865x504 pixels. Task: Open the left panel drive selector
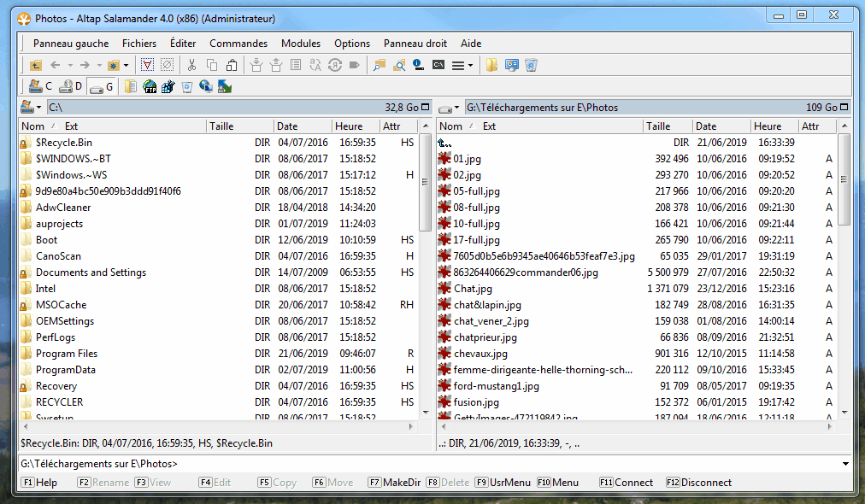[x=31, y=108]
